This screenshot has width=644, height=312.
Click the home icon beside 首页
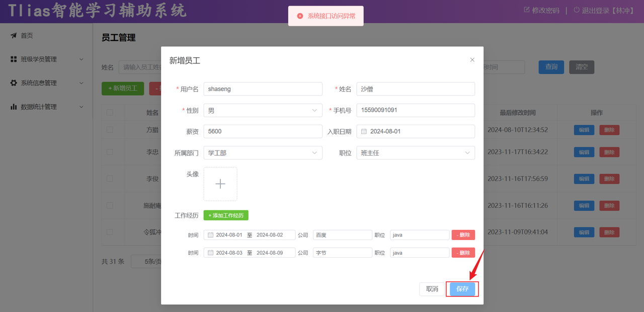point(14,35)
